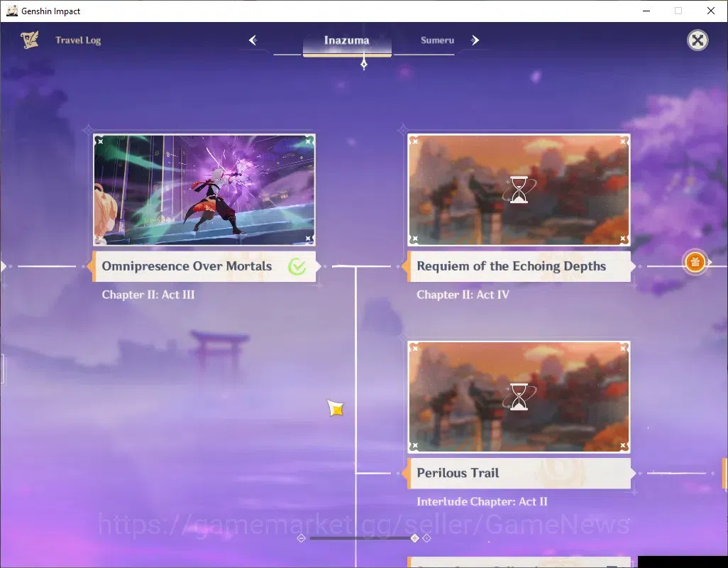728x568 pixels.
Task: Select the Perilous Trail title banner
Action: point(519,474)
